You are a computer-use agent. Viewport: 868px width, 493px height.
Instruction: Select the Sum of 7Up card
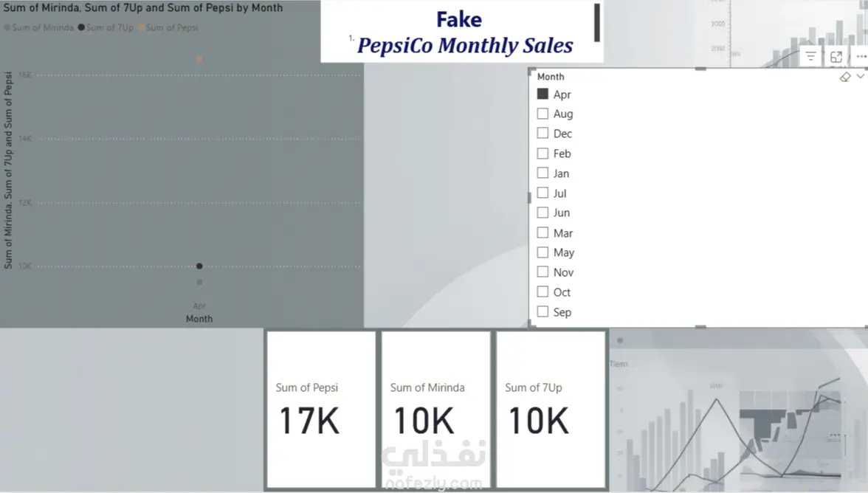(551, 408)
